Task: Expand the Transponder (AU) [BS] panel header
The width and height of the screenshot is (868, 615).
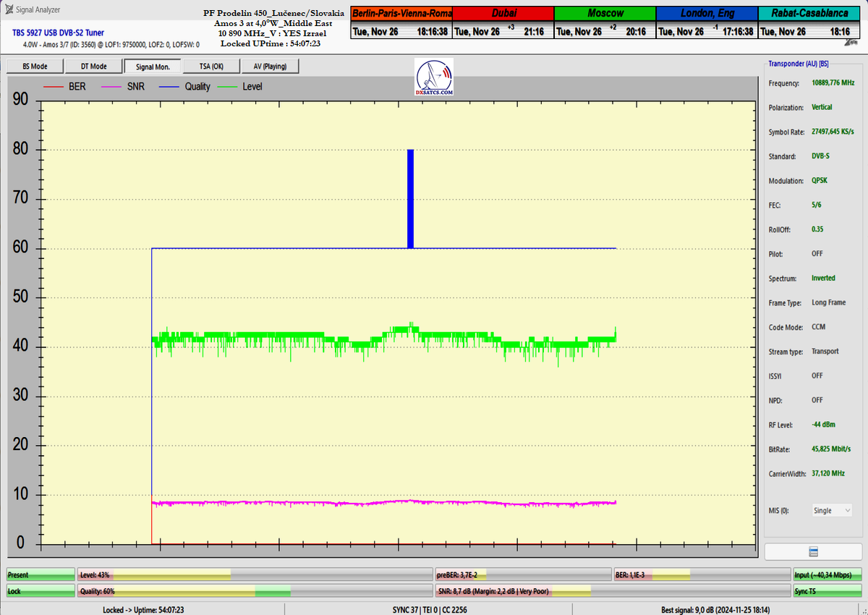Action: pos(798,64)
